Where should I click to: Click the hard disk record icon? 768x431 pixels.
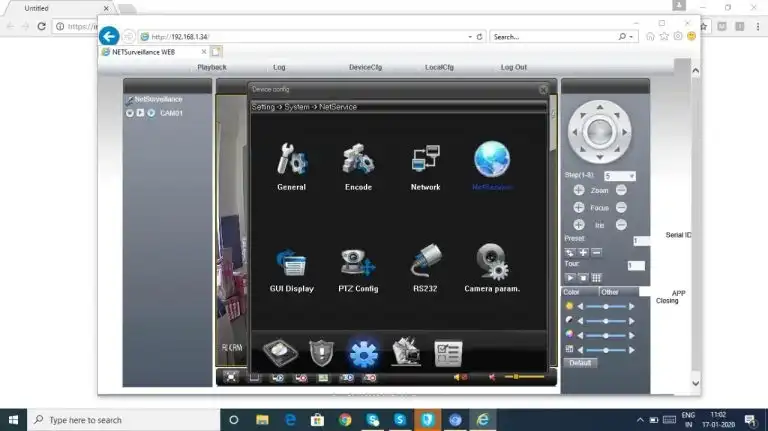click(x=279, y=352)
